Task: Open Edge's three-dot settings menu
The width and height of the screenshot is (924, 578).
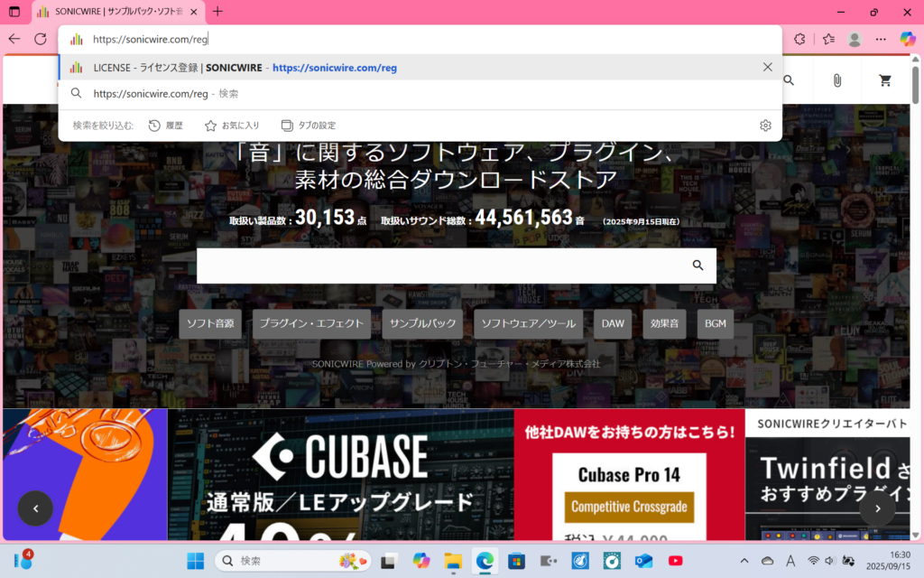Action: (x=881, y=39)
